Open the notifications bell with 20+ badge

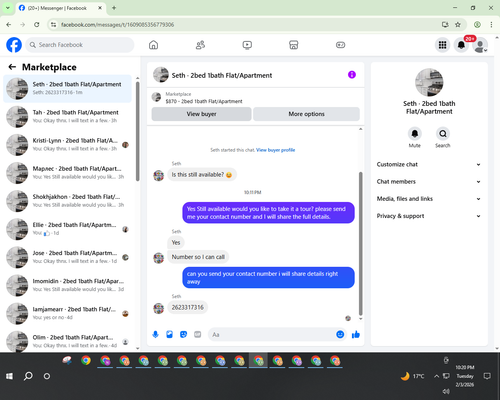click(461, 45)
